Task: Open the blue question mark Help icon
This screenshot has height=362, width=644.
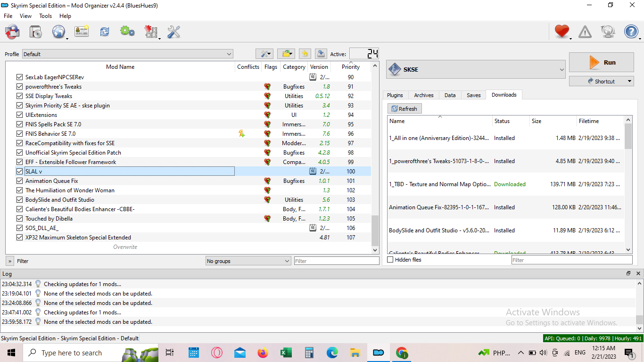Action: point(631,32)
